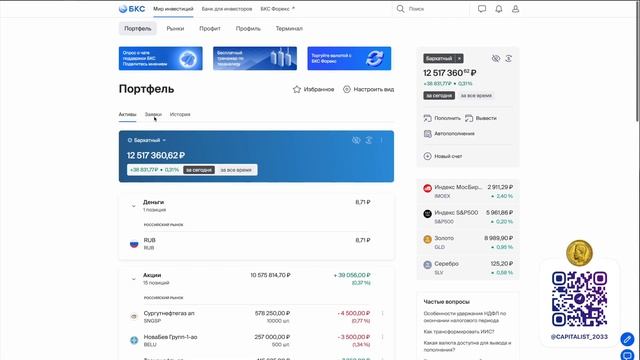Click the RUB Russian flag icon

134,244
